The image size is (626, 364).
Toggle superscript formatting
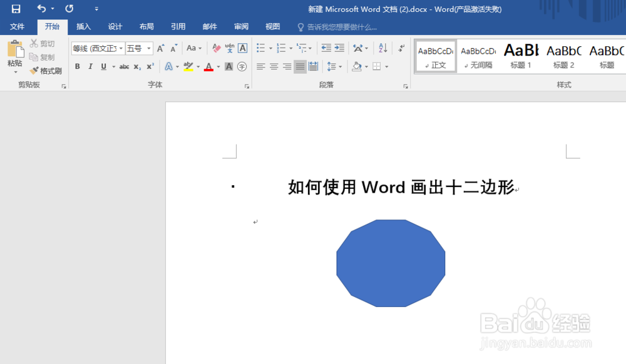[150, 66]
